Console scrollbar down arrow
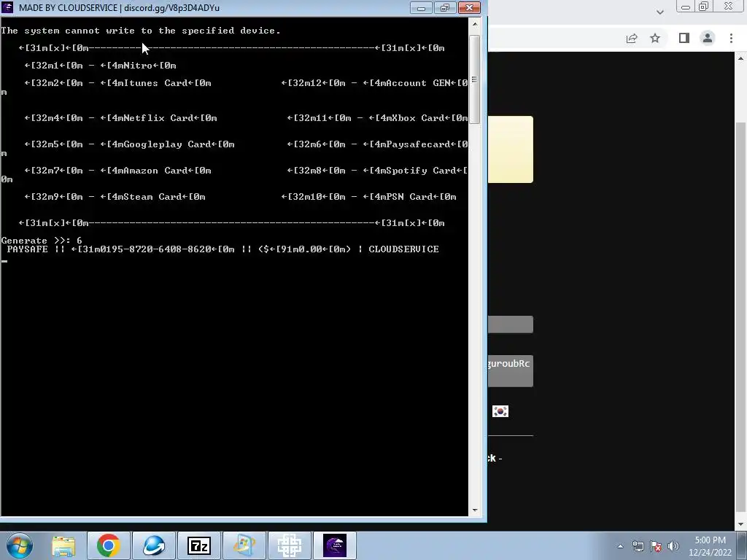The image size is (747, 560). tap(474, 510)
